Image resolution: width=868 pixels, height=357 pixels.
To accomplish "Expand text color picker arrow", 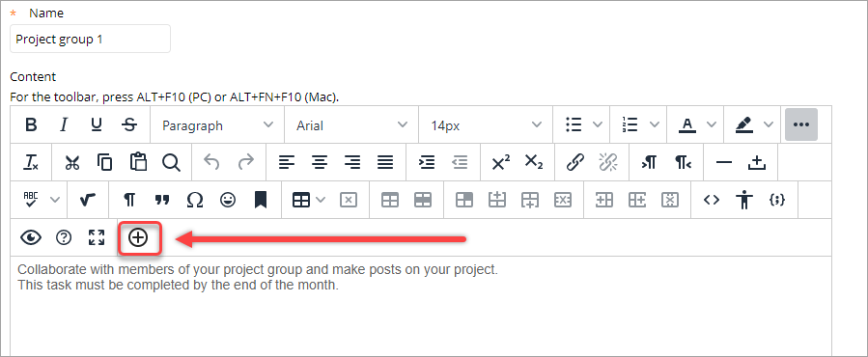I will [712, 125].
